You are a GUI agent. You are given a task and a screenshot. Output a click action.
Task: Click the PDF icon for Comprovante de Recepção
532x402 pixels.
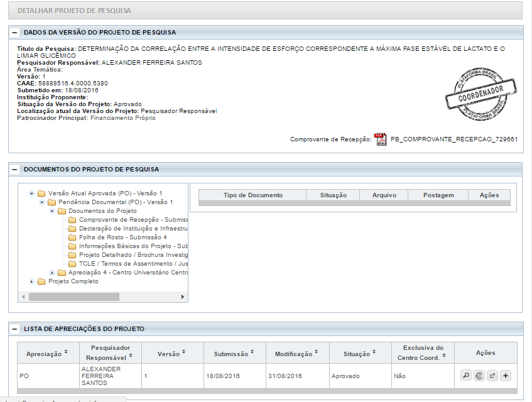click(381, 139)
